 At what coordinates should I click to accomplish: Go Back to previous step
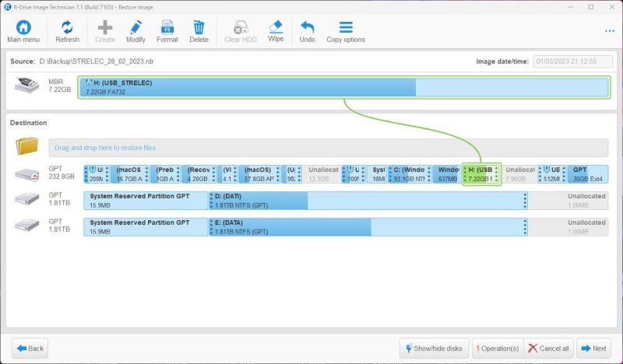coord(30,348)
